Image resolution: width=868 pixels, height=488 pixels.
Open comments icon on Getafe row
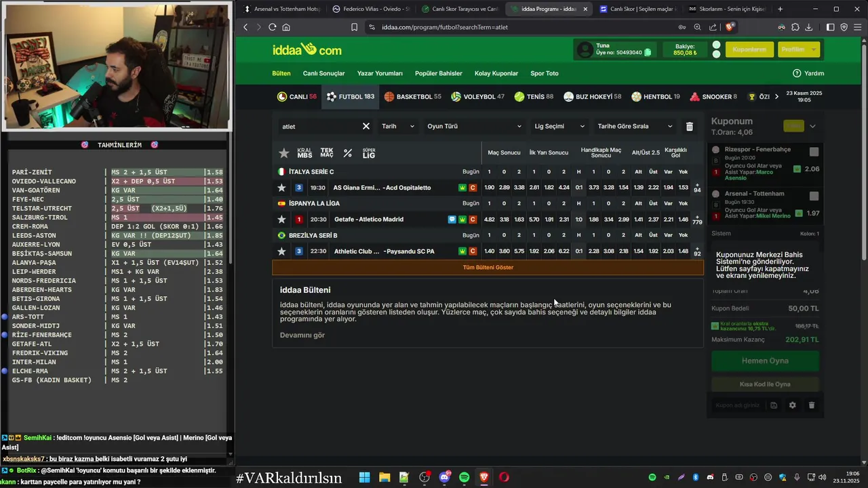[452, 220]
